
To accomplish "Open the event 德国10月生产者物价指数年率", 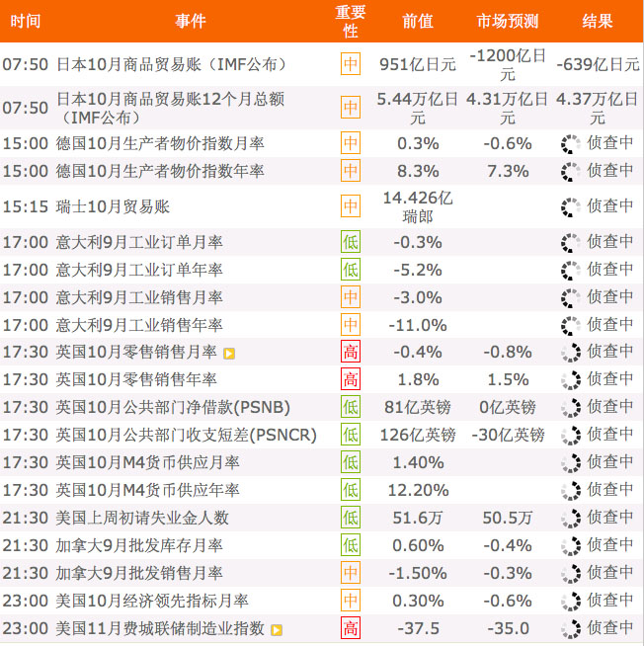I will point(160,171).
